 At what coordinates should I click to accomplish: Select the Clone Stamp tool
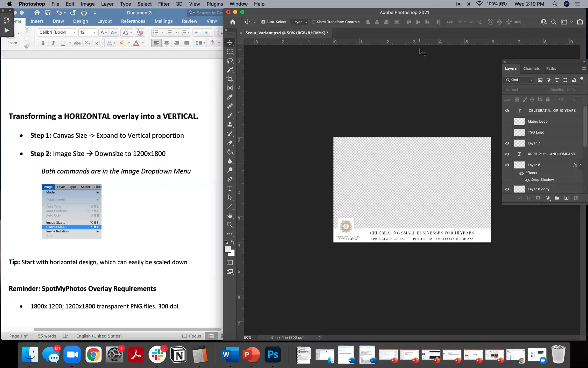coord(230,124)
